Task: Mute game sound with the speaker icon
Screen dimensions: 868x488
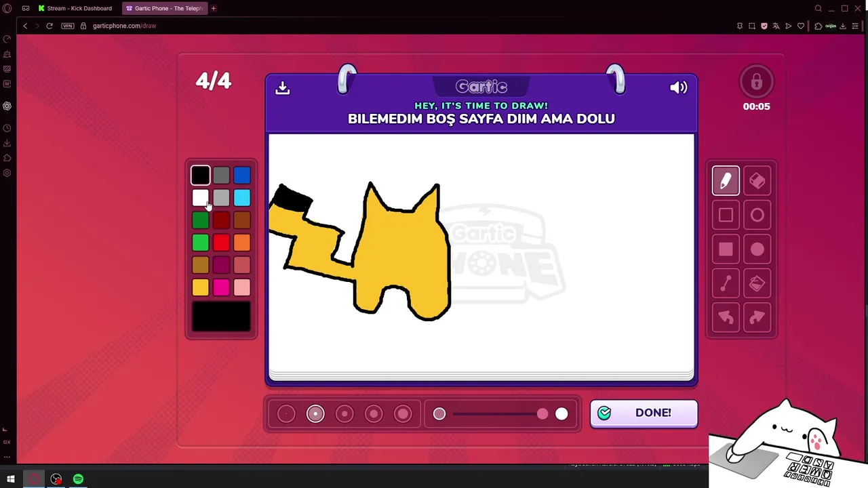Action: pos(679,87)
